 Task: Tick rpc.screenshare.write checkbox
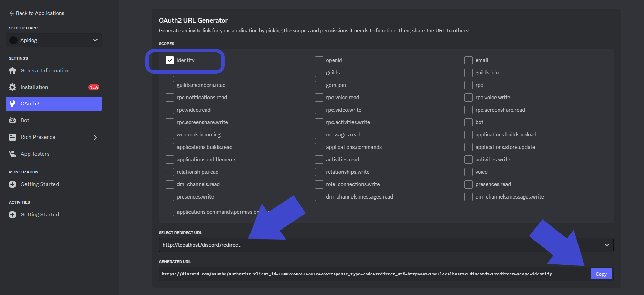click(x=170, y=122)
